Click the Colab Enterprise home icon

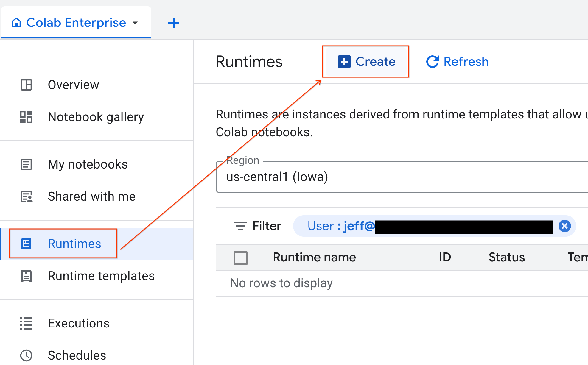(16, 22)
